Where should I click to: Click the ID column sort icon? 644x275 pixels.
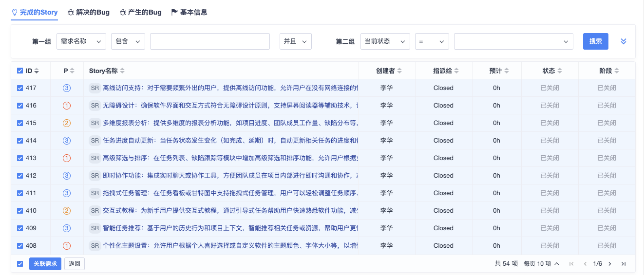37,71
